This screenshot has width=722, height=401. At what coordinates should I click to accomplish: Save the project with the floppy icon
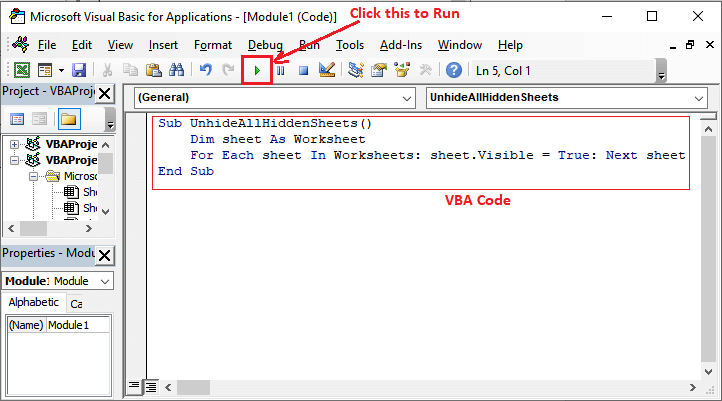[x=79, y=70]
